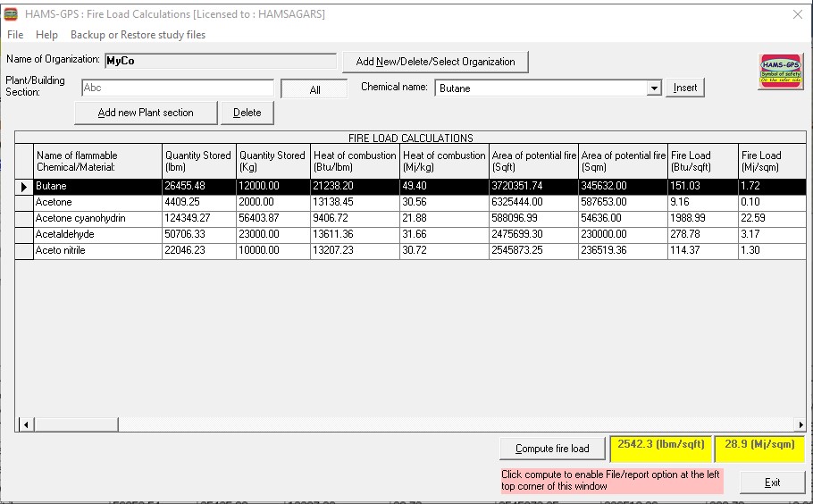Click Compute fire load button
This screenshot has height=504, width=813.
[x=552, y=449]
